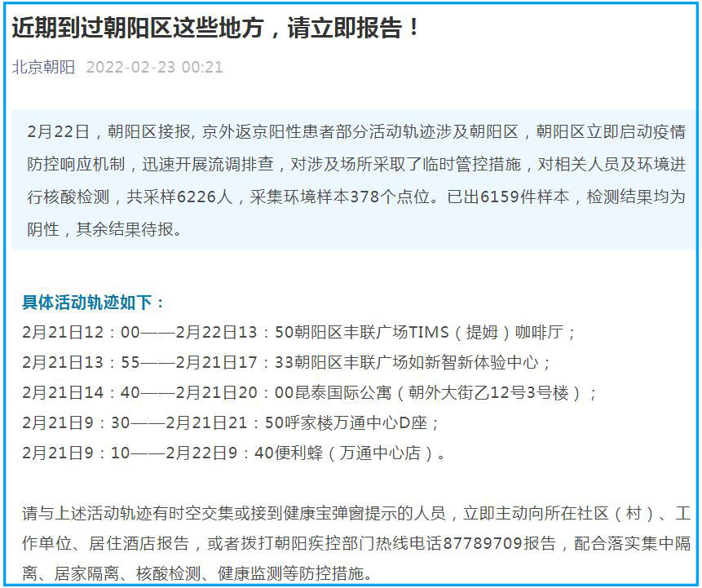
Task: Select the 如新智新体验中心 location entry
Action: tap(479, 363)
